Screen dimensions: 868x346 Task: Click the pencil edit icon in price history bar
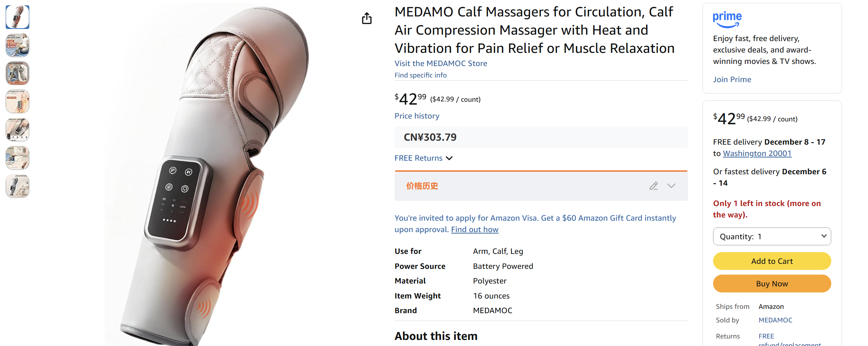[653, 186]
